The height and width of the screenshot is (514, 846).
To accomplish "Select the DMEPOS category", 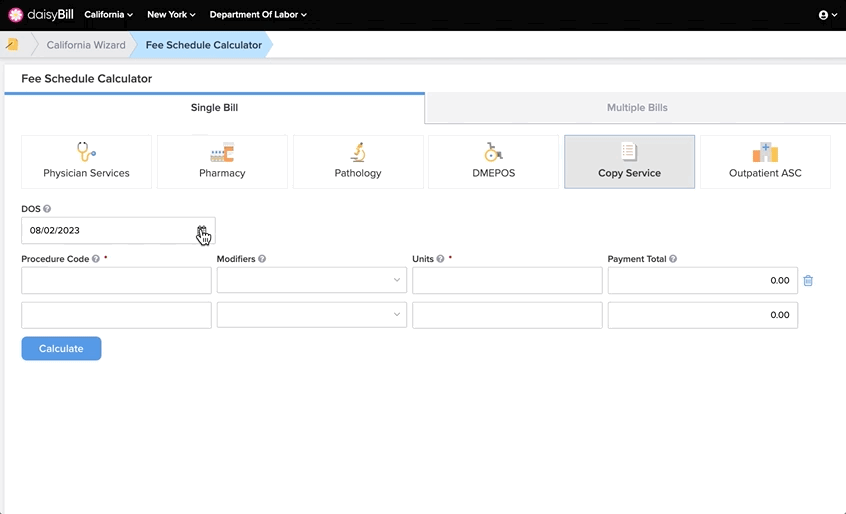I will (x=494, y=162).
